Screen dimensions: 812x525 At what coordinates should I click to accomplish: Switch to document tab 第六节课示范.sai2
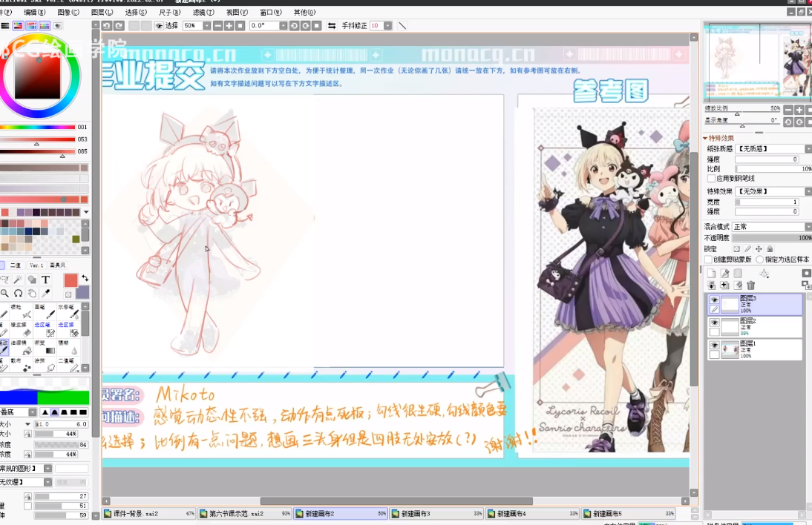245,514
